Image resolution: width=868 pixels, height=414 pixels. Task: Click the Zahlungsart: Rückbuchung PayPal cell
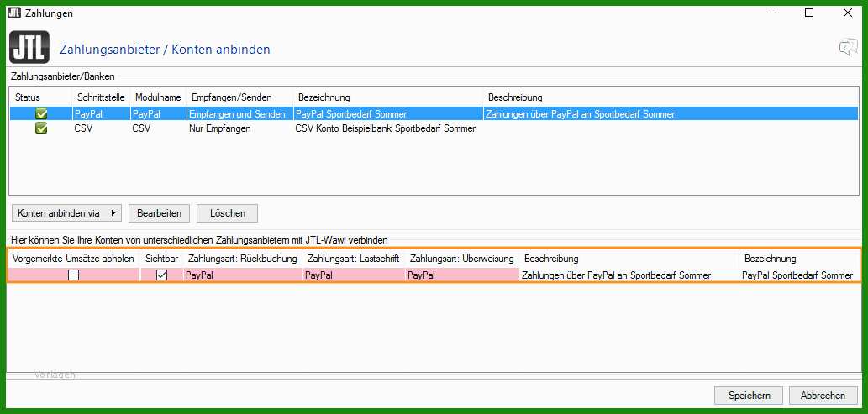(x=243, y=275)
